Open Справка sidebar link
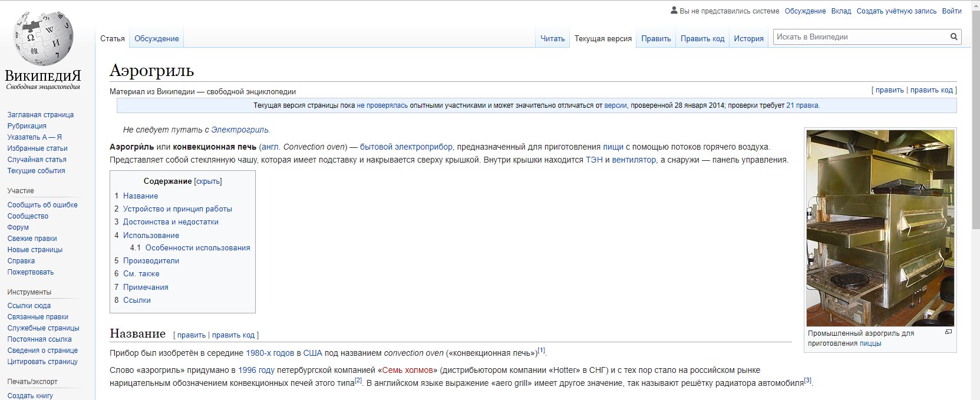The width and height of the screenshot is (980, 400). click(x=21, y=261)
